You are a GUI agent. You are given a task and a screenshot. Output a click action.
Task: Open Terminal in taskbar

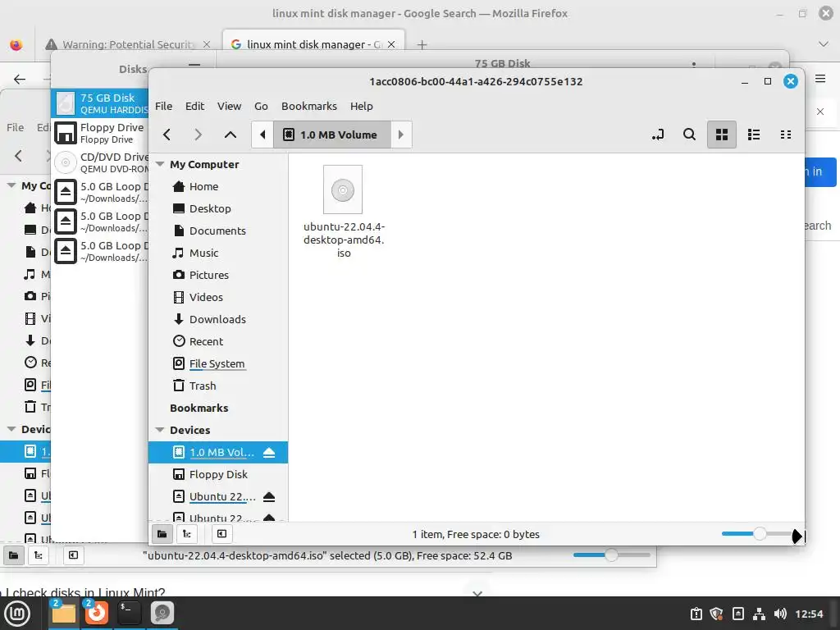point(129,613)
